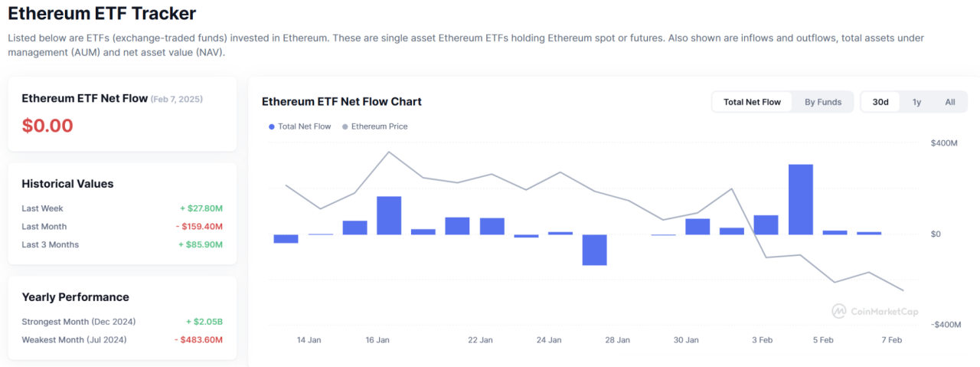Click the $0.00 net flow amount
Viewport: 980px width, 367px height.
(47, 126)
